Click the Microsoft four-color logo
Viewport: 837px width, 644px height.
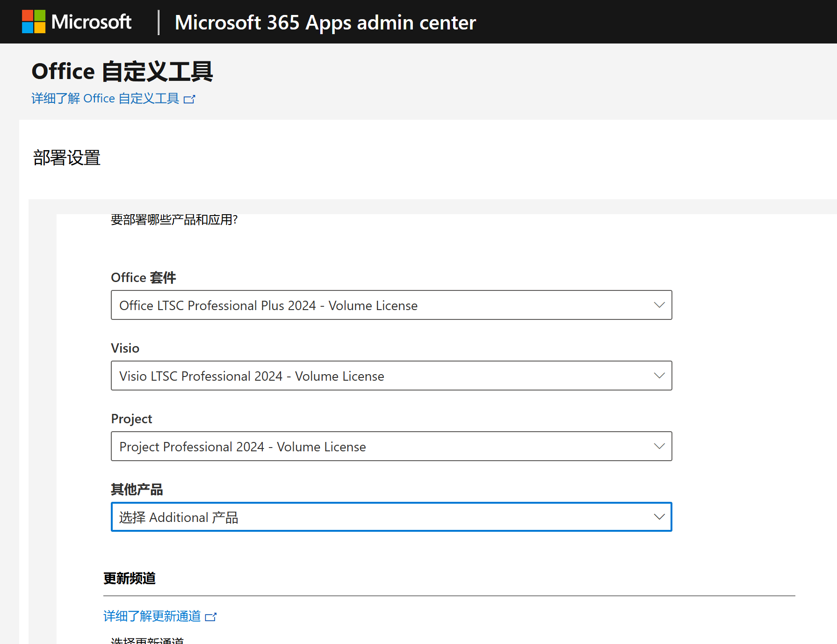[x=34, y=22]
